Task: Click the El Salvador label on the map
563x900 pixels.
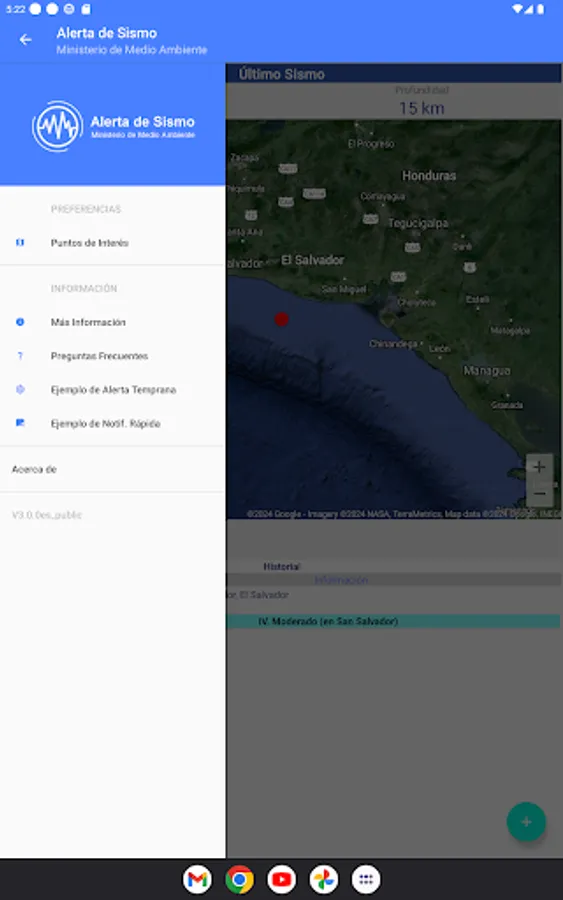Action: click(x=313, y=260)
